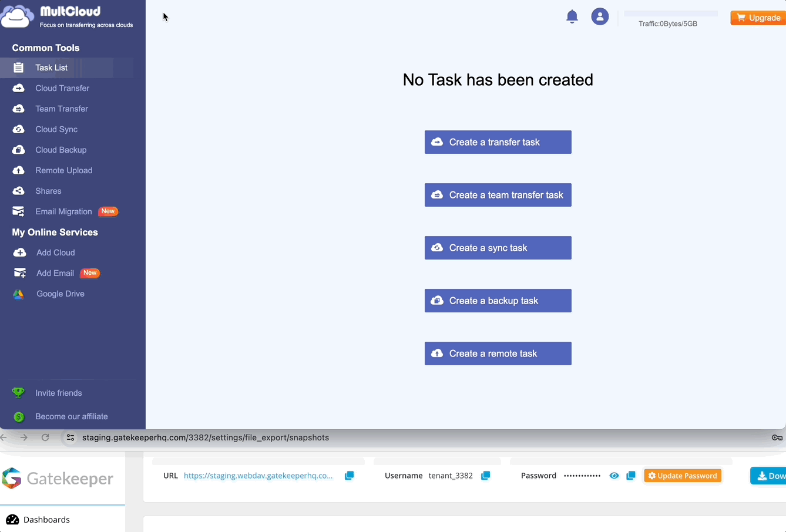Open the staging WebDAV URL link

coord(258,476)
